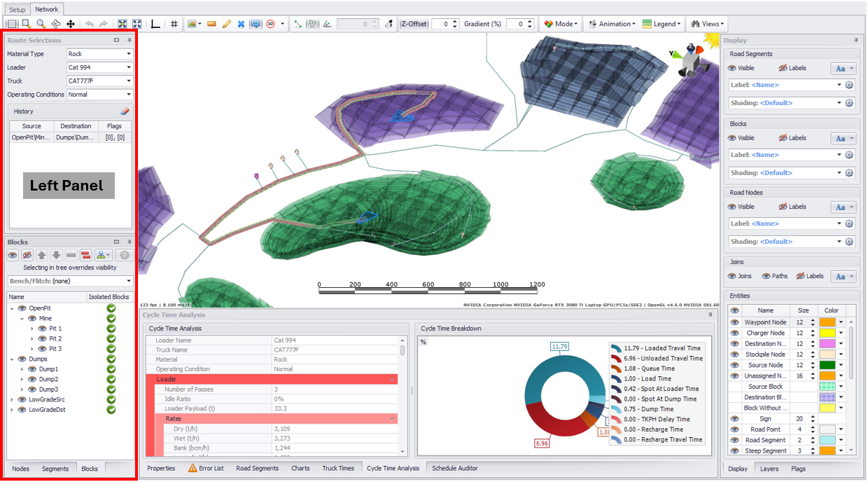
Task: Open the Legend menu button
Action: pos(661,24)
